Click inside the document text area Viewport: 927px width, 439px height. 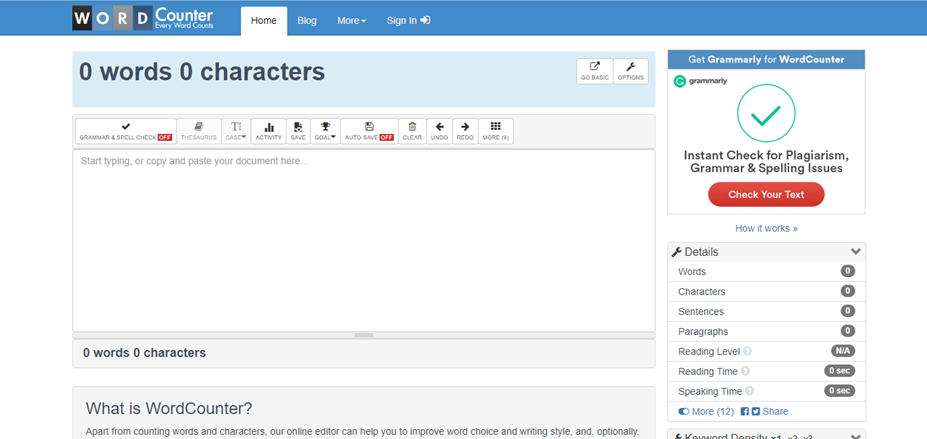[x=364, y=240]
